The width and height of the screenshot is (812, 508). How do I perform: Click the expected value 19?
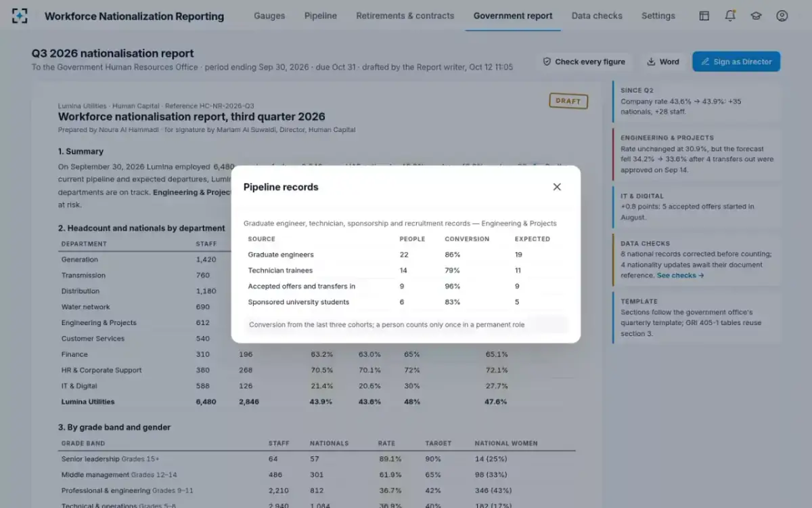click(x=518, y=255)
